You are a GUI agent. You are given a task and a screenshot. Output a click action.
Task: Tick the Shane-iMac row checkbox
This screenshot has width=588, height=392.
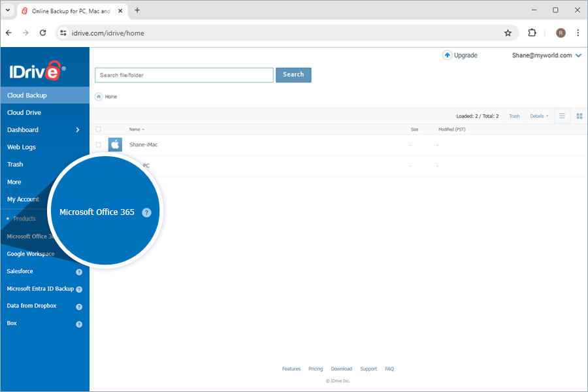[x=98, y=144]
